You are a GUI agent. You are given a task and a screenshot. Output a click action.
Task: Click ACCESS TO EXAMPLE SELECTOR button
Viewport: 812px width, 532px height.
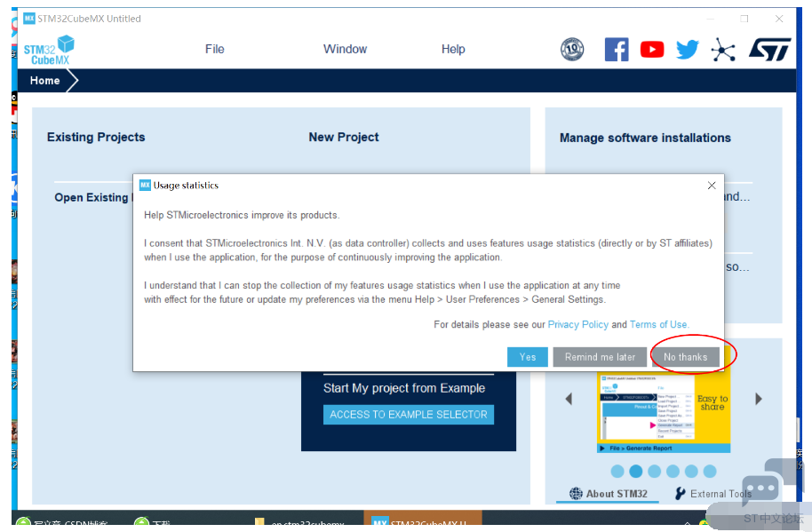[x=408, y=415]
